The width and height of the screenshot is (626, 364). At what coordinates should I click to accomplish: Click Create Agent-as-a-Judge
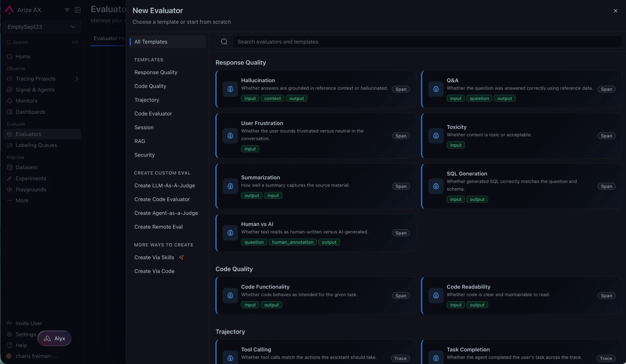click(166, 213)
